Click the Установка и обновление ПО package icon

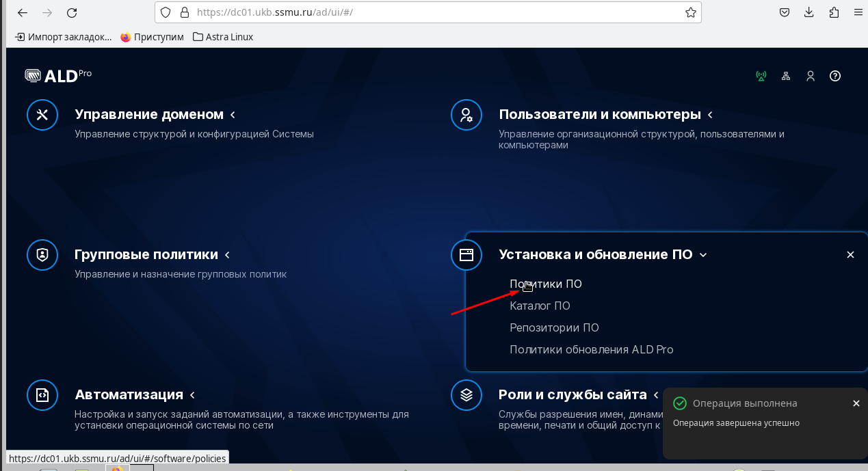point(466,254)
